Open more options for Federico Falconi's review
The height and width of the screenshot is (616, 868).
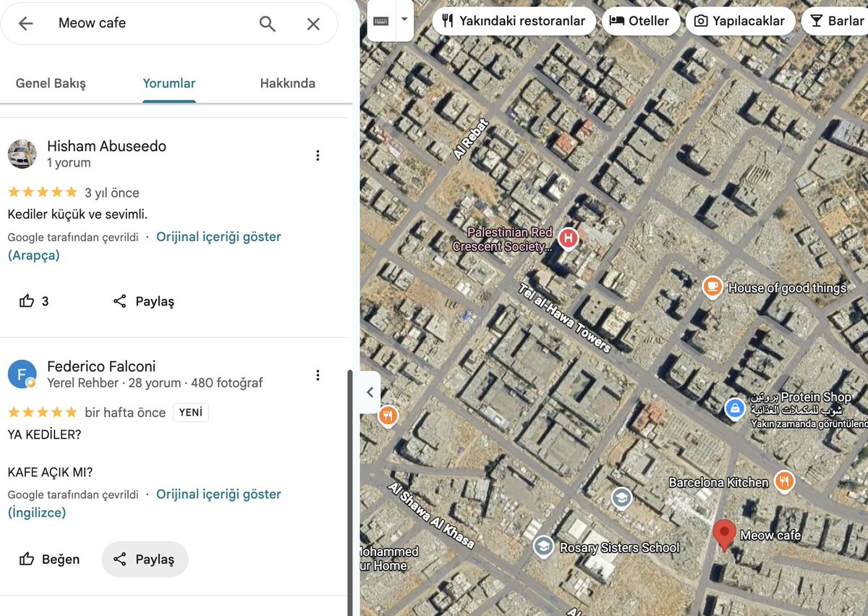[318, 375]
